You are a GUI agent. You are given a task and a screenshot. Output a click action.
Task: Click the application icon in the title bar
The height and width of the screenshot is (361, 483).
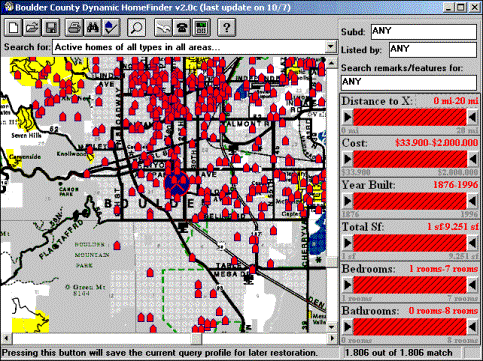[x=8, y=7]
